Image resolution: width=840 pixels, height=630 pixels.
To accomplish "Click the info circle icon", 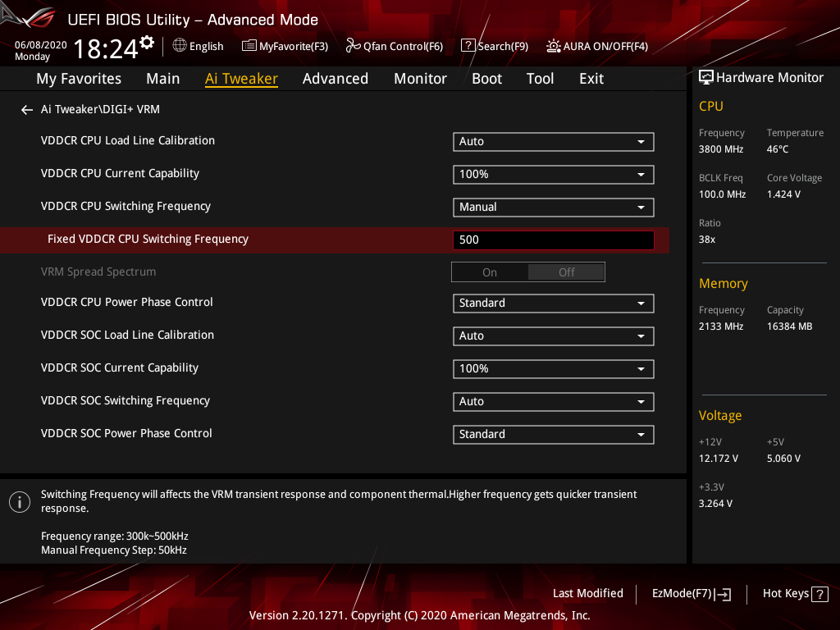I will pos(20,502).
